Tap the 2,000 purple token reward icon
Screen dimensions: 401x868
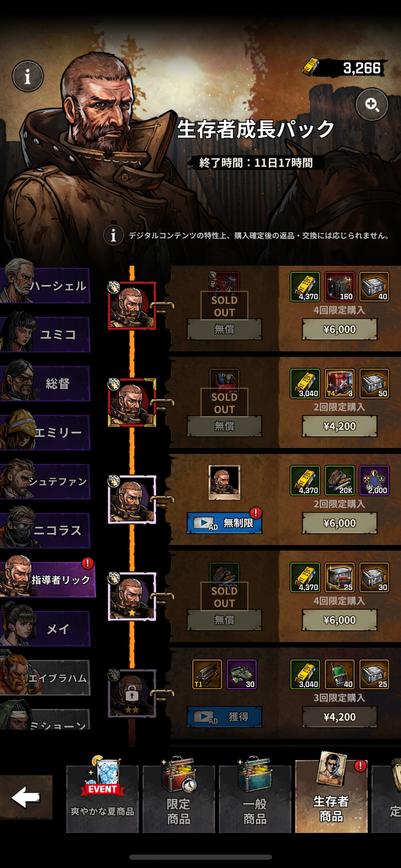[x=374, y=480]
